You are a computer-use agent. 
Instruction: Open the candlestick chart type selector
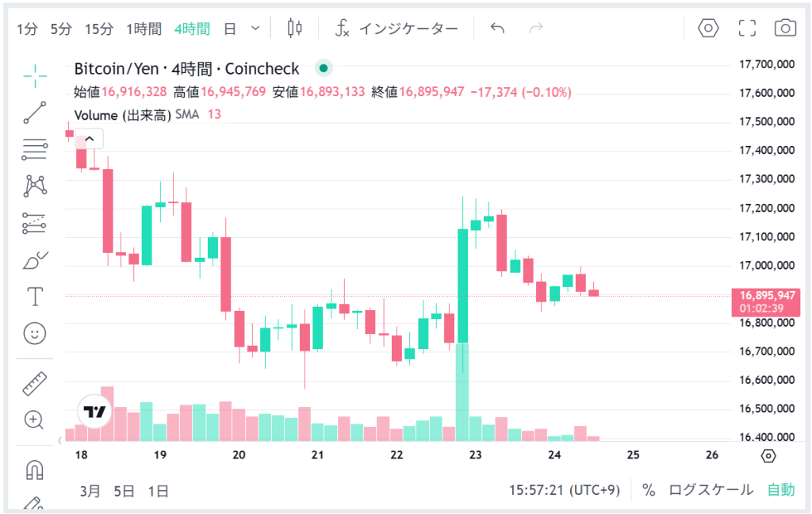(x=295, y=29)
